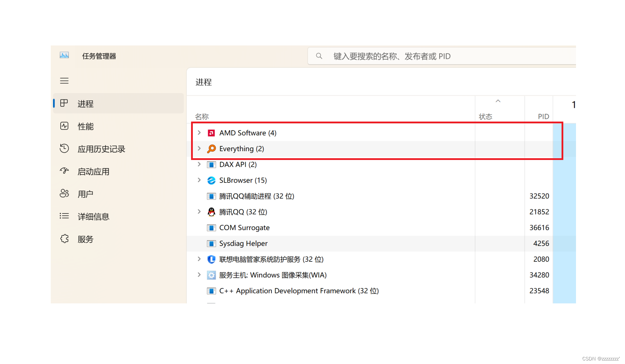Open the 详细信息 tab
625x364 pixels.
click(x=118, y=216)
